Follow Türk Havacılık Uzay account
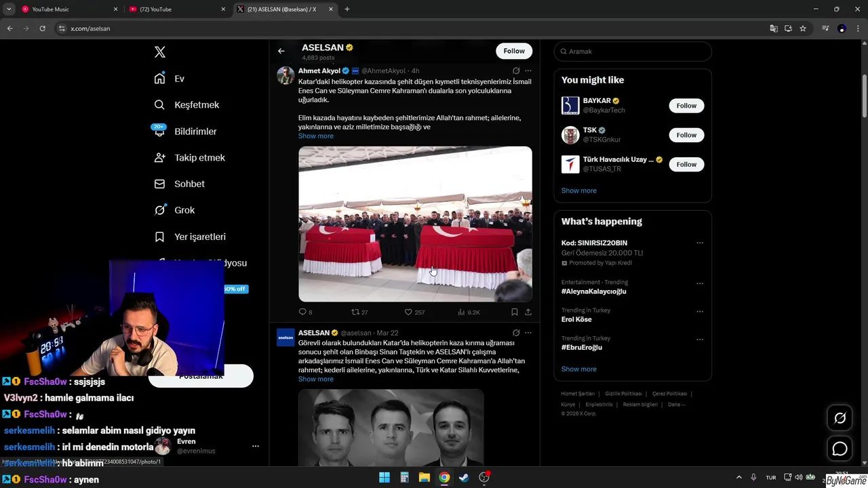The width and height of the screenshot is (868, 488). [x=686, y=164]
